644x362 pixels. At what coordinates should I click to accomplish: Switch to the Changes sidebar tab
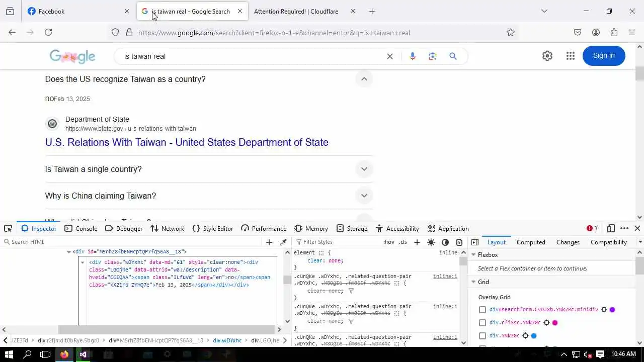click(568, 242)
